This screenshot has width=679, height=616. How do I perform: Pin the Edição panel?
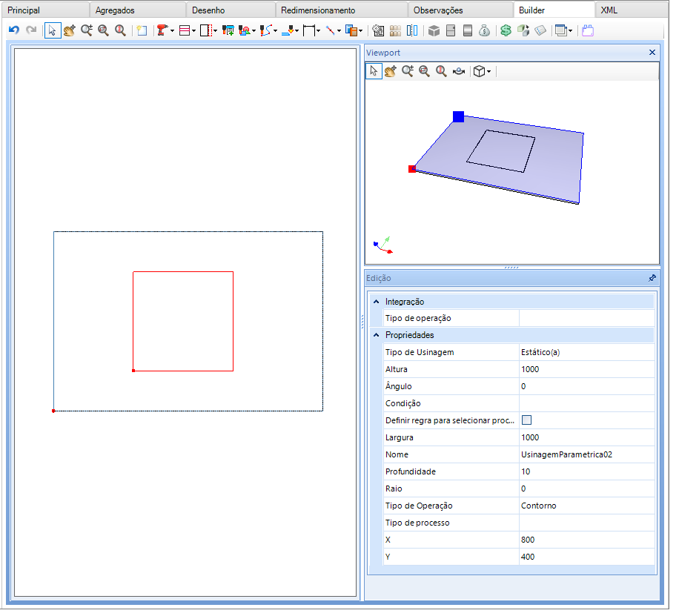652,278
